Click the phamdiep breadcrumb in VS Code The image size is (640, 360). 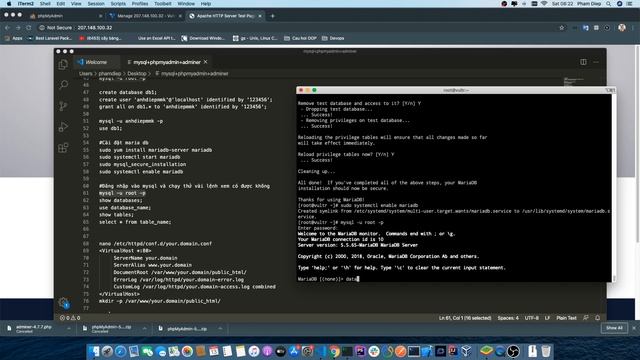click(x=110, y=73)
